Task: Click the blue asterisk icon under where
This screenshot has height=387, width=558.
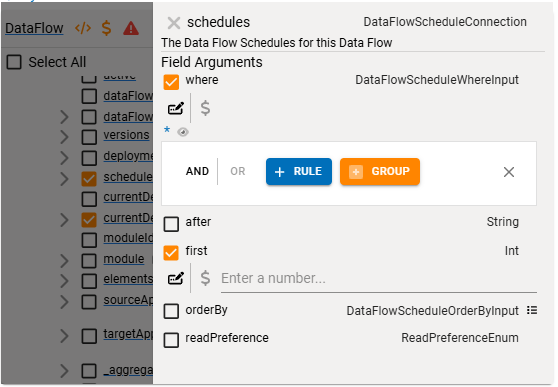Action: 167,130
